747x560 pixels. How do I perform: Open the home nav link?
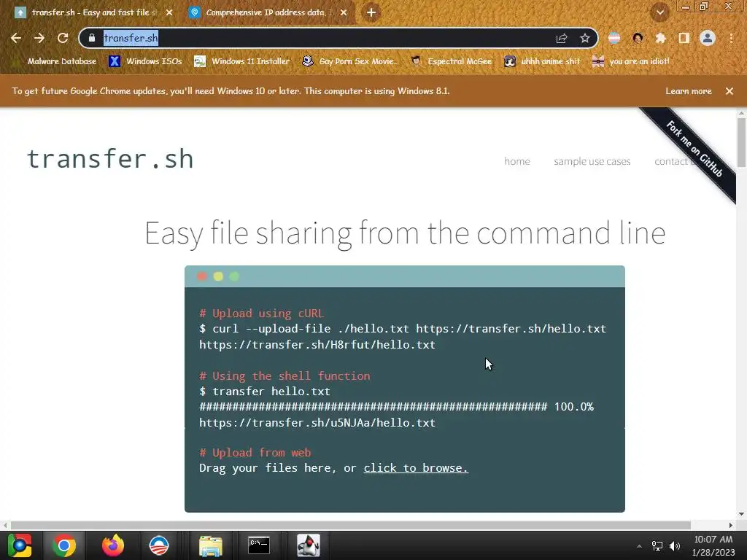click(x=517, y=161)
